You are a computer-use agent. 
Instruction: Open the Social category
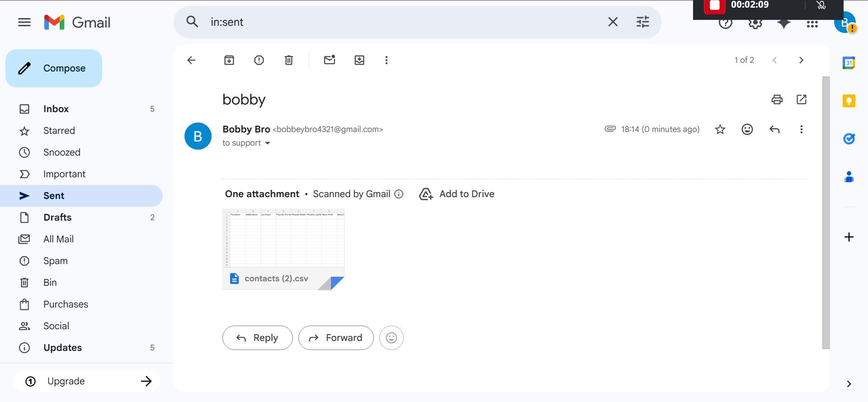[x=81, y=326]
